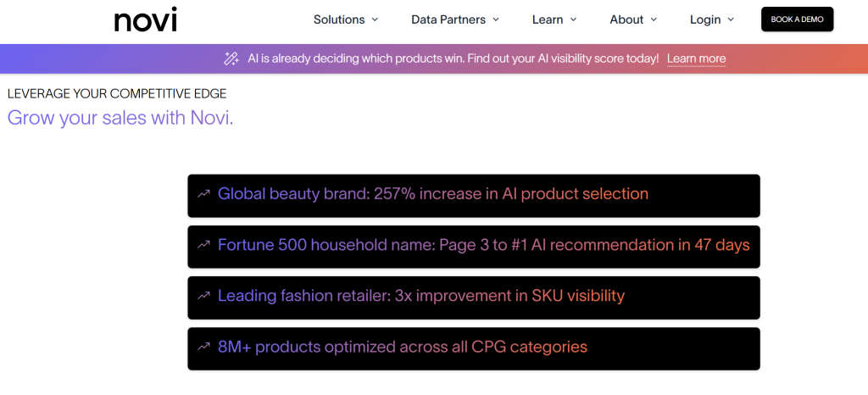Open the Solutions menu

pyautogui.click(x=339, y=19)
